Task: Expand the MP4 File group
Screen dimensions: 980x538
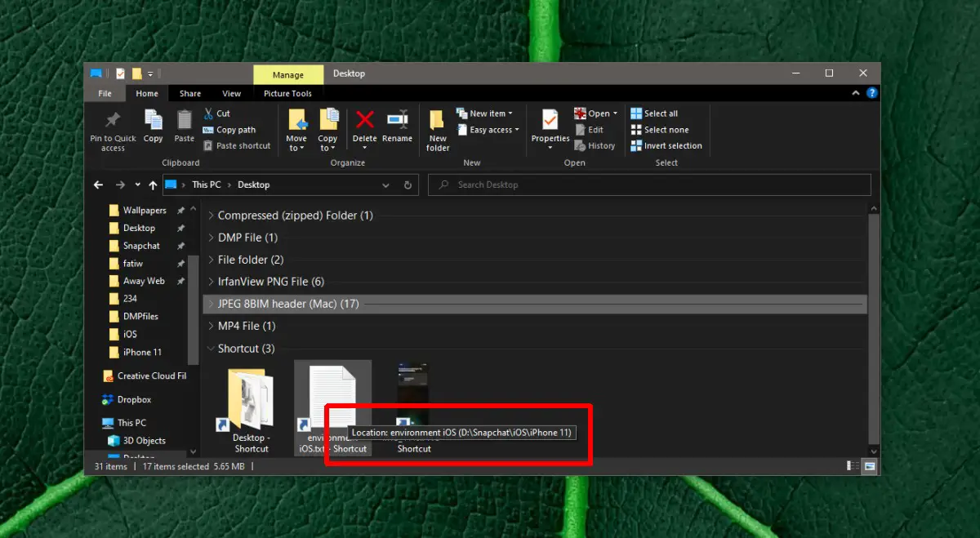Action: pyautogui.click(x=211, y=326)
